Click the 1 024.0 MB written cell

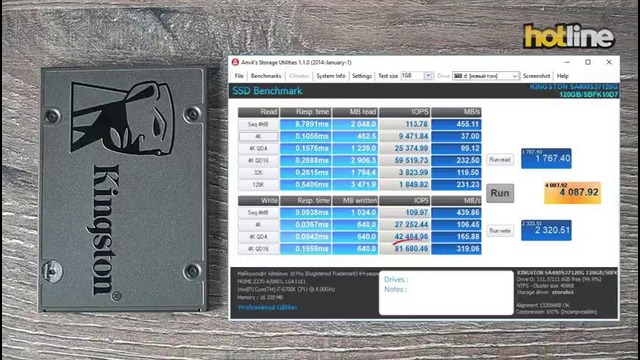[355, 213]
